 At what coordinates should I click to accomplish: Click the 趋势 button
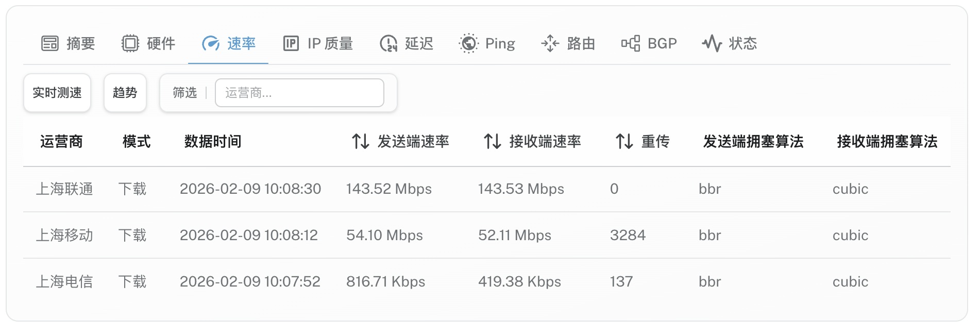coord(125,93)
